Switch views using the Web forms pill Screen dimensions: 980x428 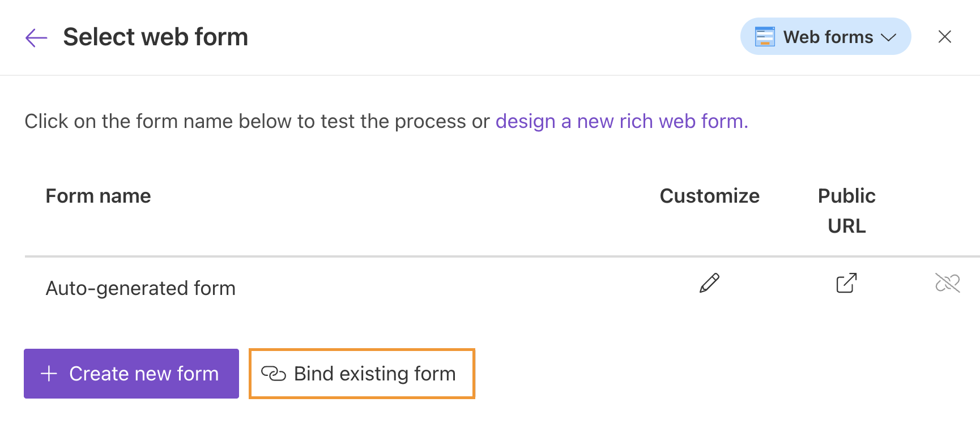(825, 36)
